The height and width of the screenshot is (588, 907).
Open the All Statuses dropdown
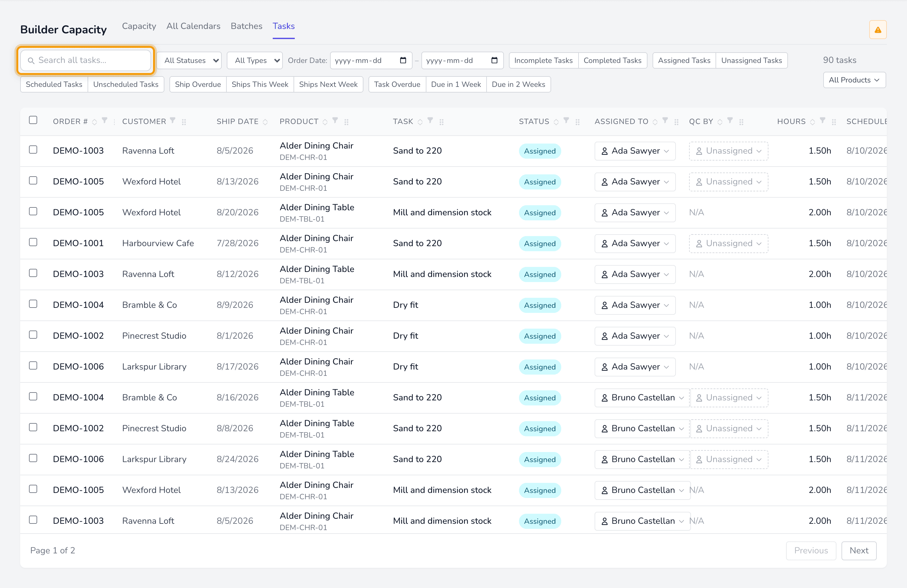click(189, 60)
